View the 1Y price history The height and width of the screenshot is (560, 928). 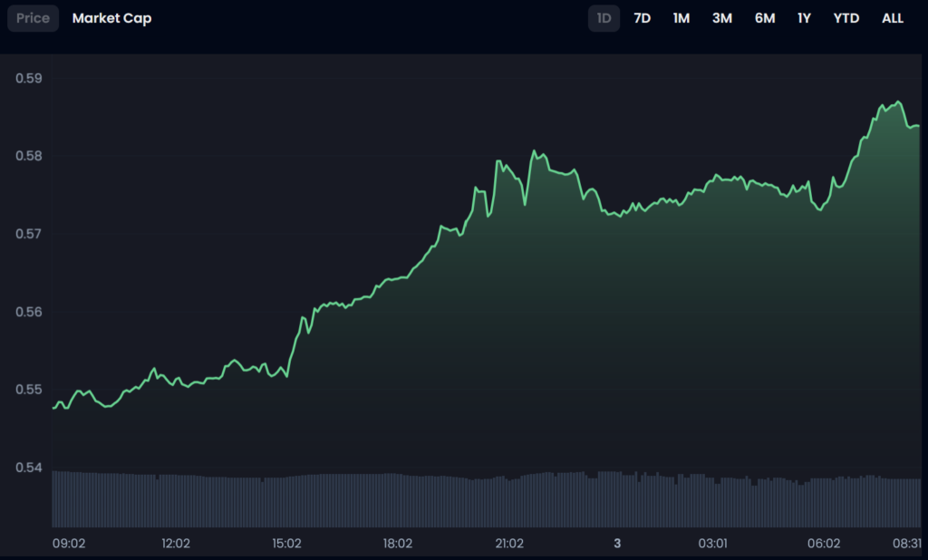(804, 18)
